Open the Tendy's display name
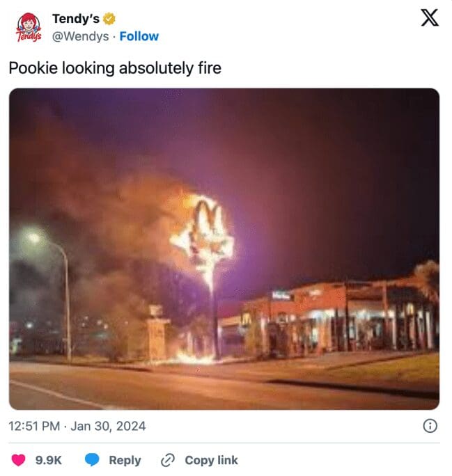The image size is (452, 476). tap(76, 19)
